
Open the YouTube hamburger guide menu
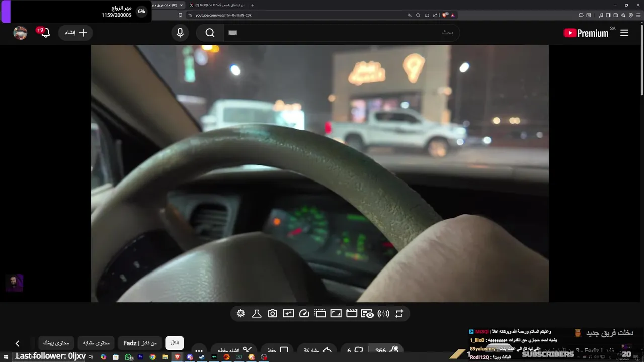click(624, 33)
